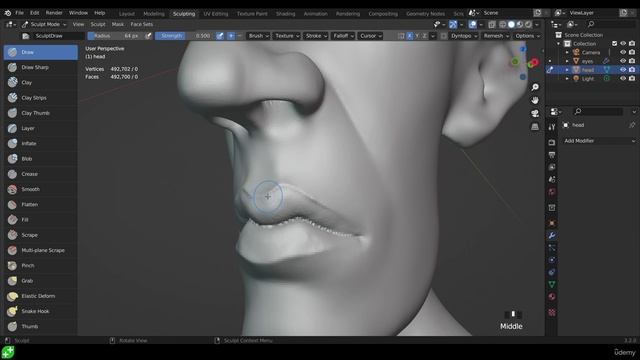Click the outliner search field
The width and height of the screenshot is (640, 360).
(x=610, y=24)
